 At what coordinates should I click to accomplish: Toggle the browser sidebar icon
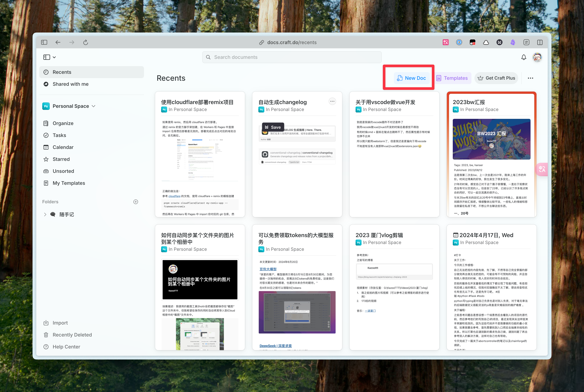44,42
